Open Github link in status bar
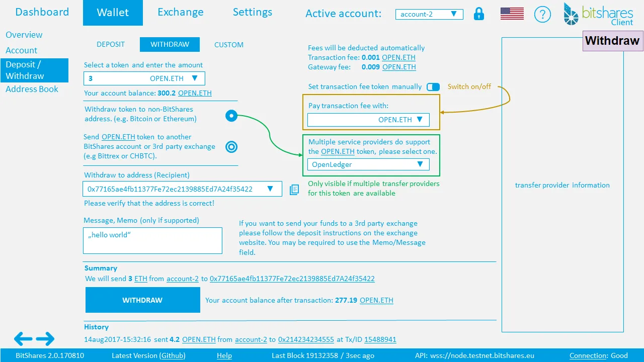The height and width of the screenshot is (362, 644). pos(172,355)
